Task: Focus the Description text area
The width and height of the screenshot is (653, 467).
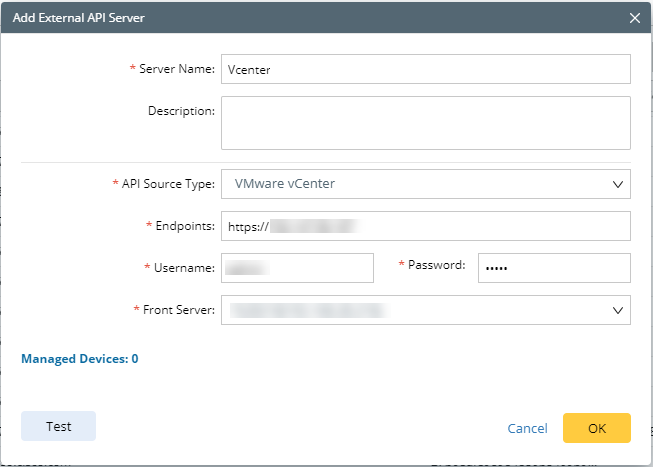Action: coord(425,122)
